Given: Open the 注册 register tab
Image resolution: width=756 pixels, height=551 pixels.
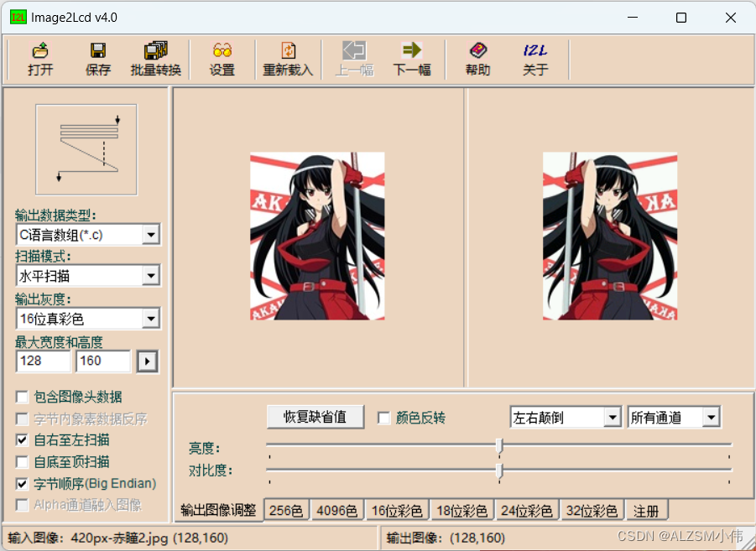Looking at the screenshot, I should click(x=646, y=511).
